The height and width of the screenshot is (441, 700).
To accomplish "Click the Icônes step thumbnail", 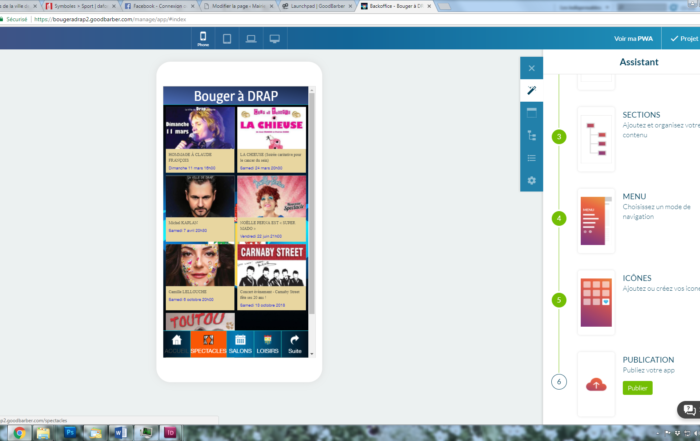I will click(596, 303).
